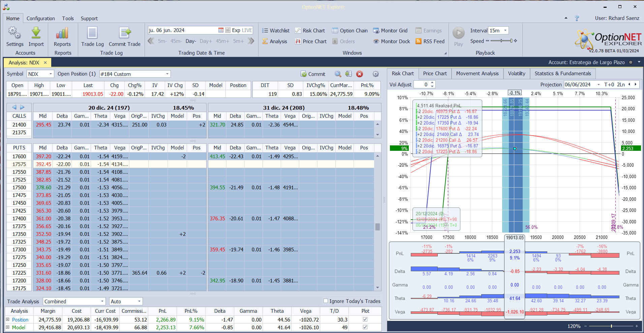Image resolution: width=644 pixels, height=333 pixels.
Task: Step back with double left arrow
Action: coord(151,41)
